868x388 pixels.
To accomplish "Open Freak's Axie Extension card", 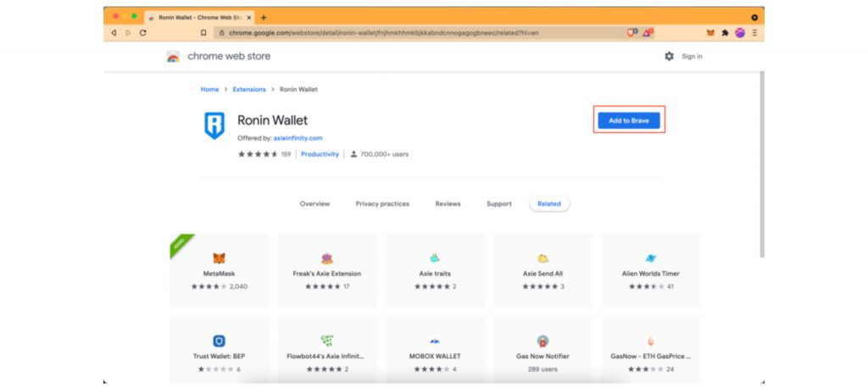I will pyautogui.click(x=327, y=270).
